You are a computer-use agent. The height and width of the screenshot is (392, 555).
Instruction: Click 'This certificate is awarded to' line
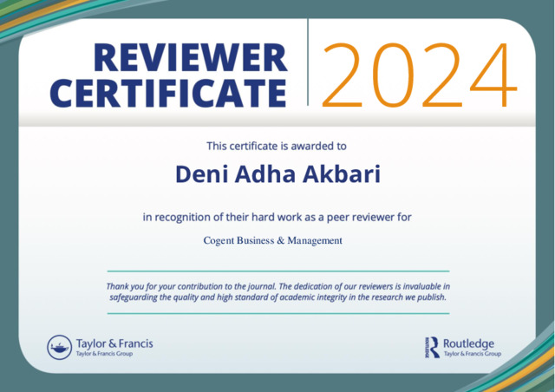(x=277, y=146)
